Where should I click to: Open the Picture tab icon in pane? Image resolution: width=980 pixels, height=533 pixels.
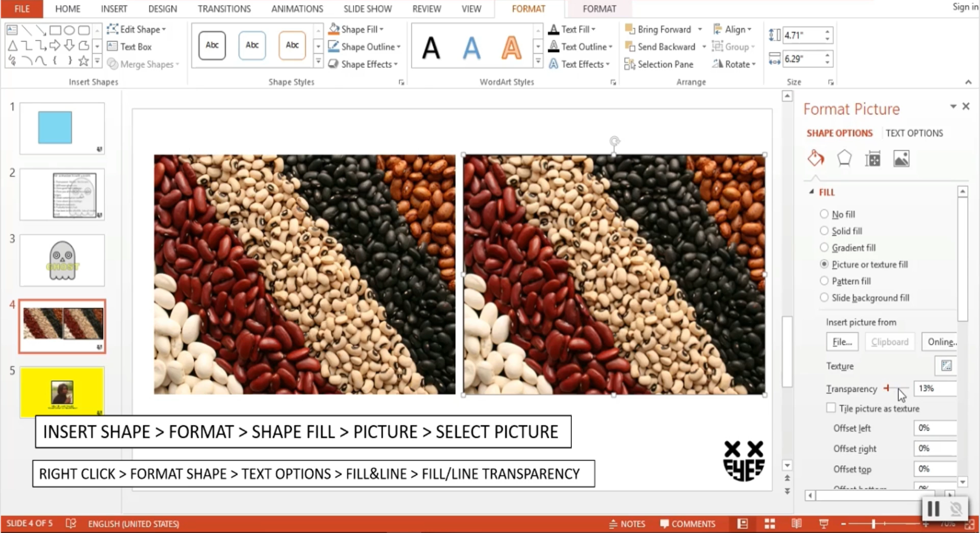901,159
